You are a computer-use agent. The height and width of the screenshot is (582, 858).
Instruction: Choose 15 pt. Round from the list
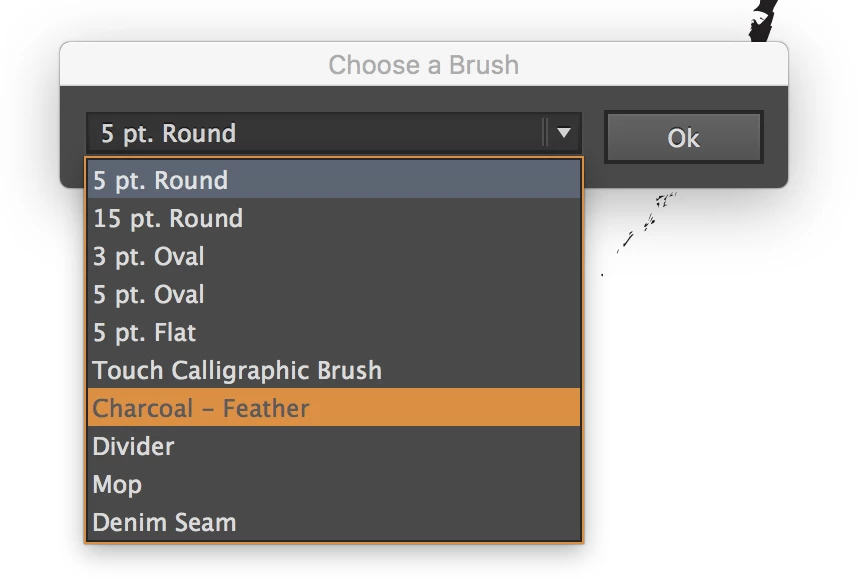(x=332, y=219)
